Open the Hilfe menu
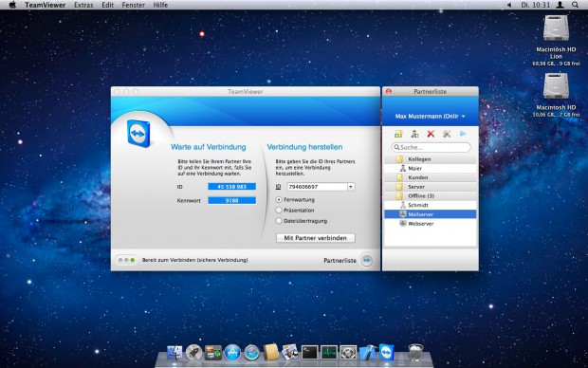This screenshot has height=368, width=588. pyautogui.click(x=160, y=5)
